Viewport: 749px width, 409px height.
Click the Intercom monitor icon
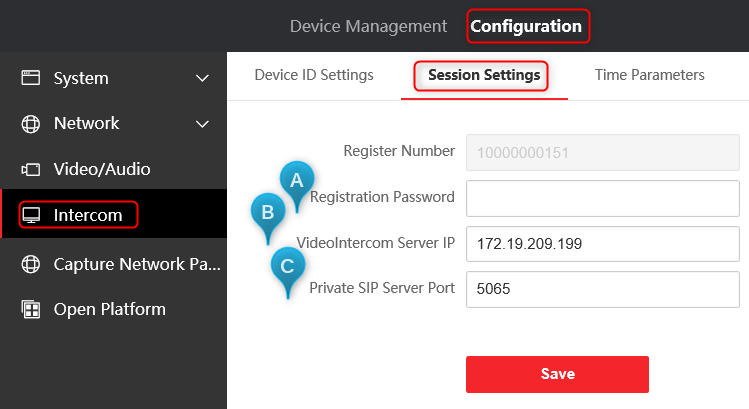tap(32, 215)
